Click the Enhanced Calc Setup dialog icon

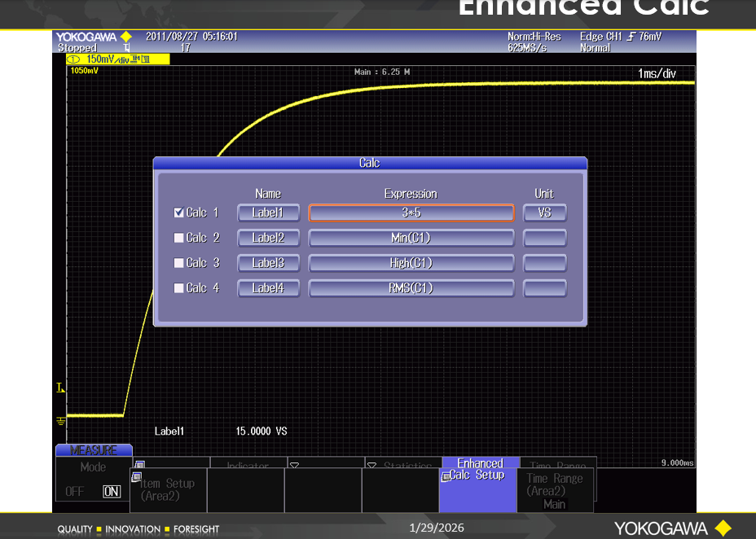pyautogui.click(x=446, y=476)
